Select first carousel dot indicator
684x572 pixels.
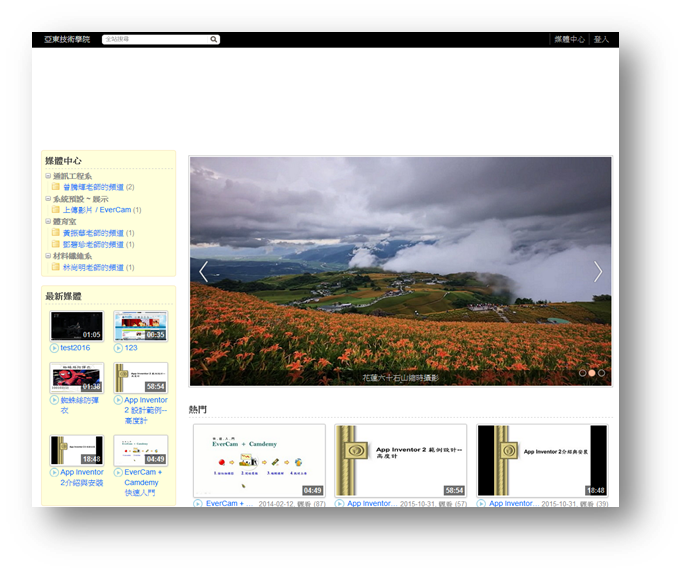(x=582, y=373)
